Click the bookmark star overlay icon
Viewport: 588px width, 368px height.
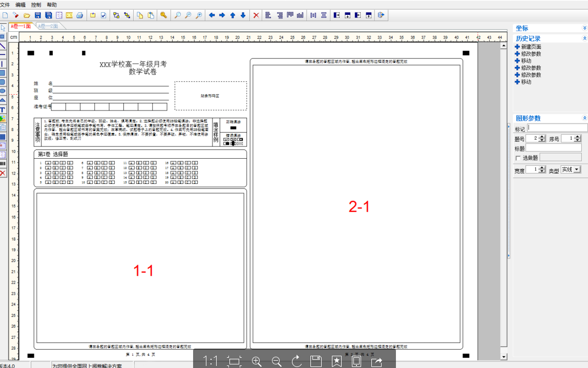click(x=337, y=361)
